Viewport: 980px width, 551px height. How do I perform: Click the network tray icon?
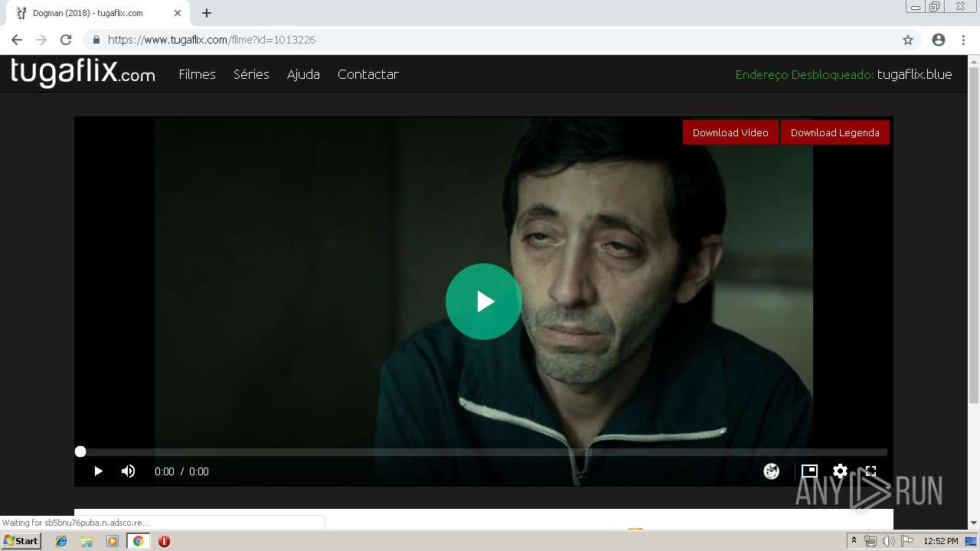[871, 541]
